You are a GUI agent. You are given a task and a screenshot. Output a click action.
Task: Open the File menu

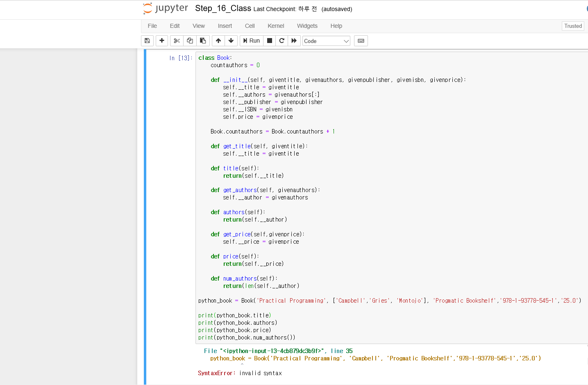(x=152, y=26)
